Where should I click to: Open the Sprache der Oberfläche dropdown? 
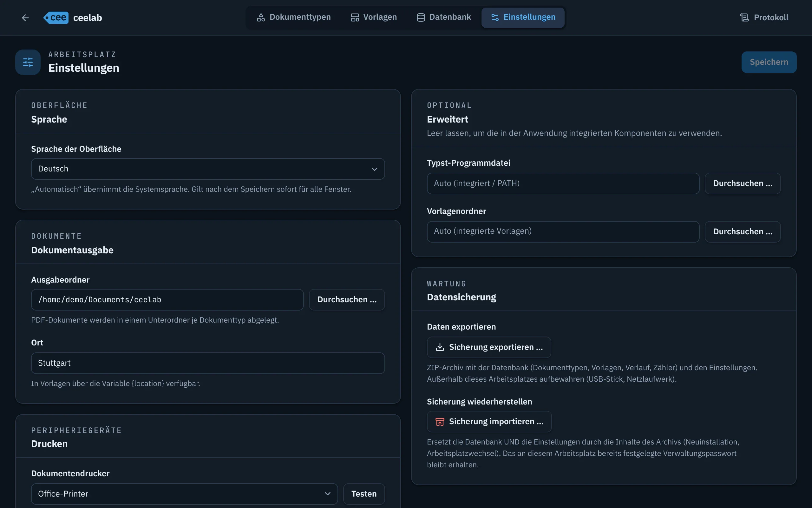tap(208, 169)
